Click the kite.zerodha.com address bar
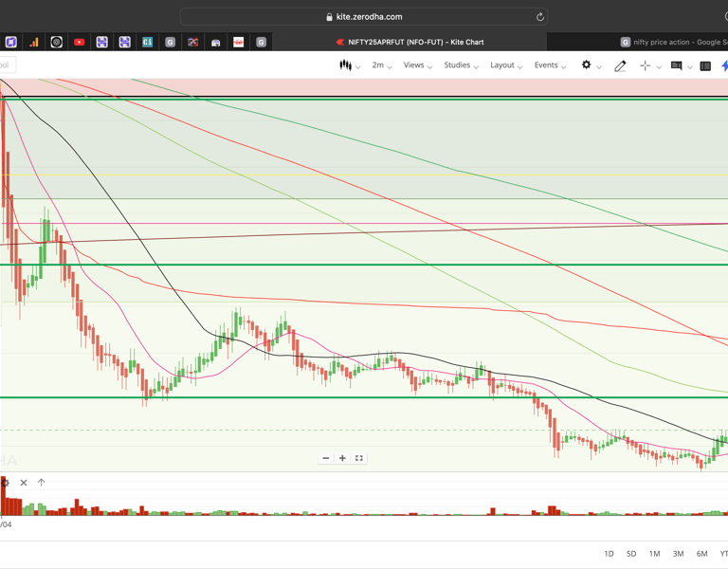Image resolution: width=728 pixels, height=569 pixels. point(364,17)
